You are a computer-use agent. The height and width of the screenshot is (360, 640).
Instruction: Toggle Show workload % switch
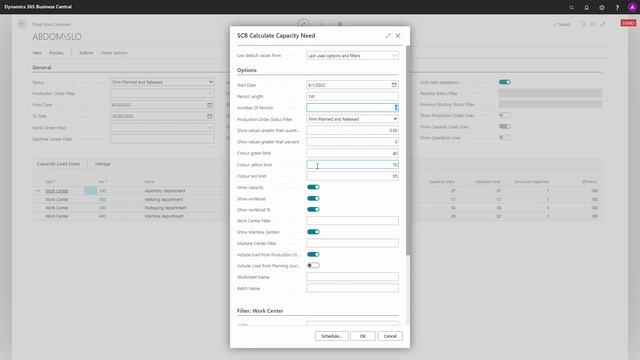[x=313, y=209]
